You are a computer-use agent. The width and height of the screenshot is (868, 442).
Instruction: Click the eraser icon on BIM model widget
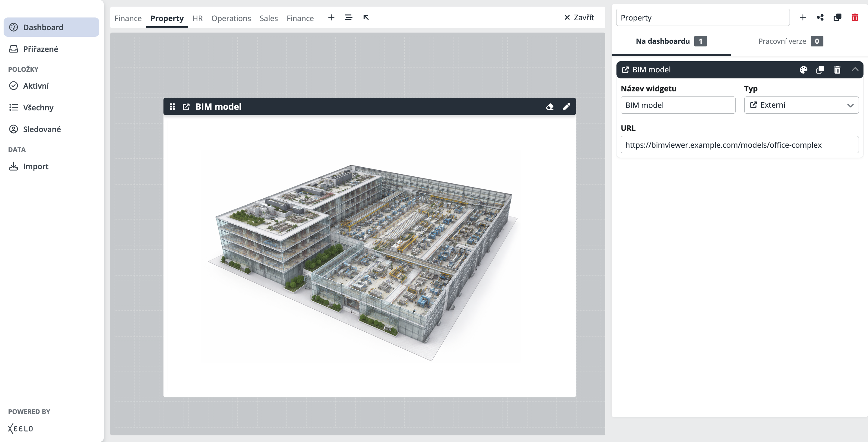pyautogui.click(x=550, y=107)
